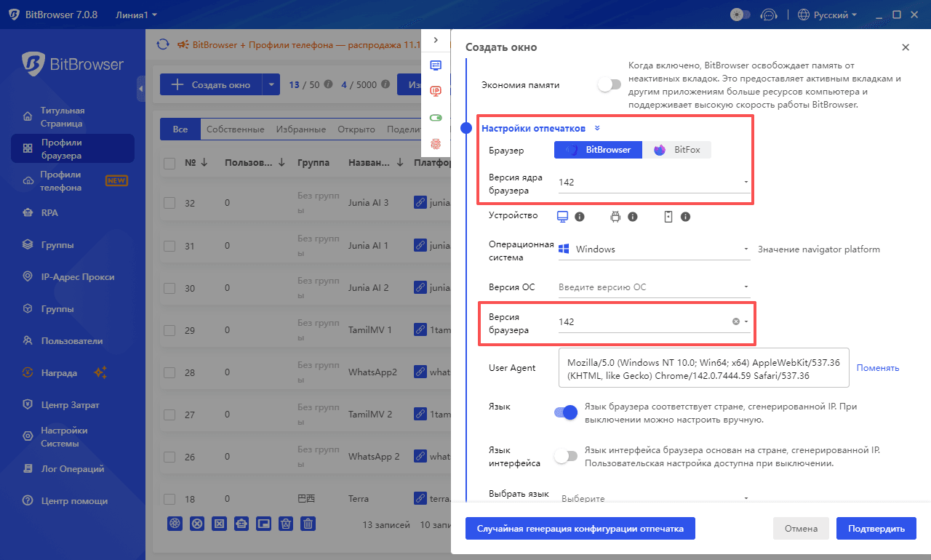Click the trash delete icon in bottom toolbar

tap(308, 524)
